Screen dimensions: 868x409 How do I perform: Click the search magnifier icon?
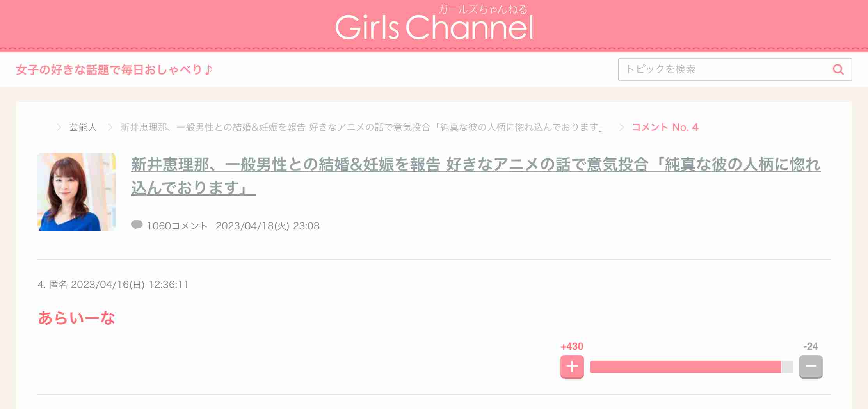838,69
